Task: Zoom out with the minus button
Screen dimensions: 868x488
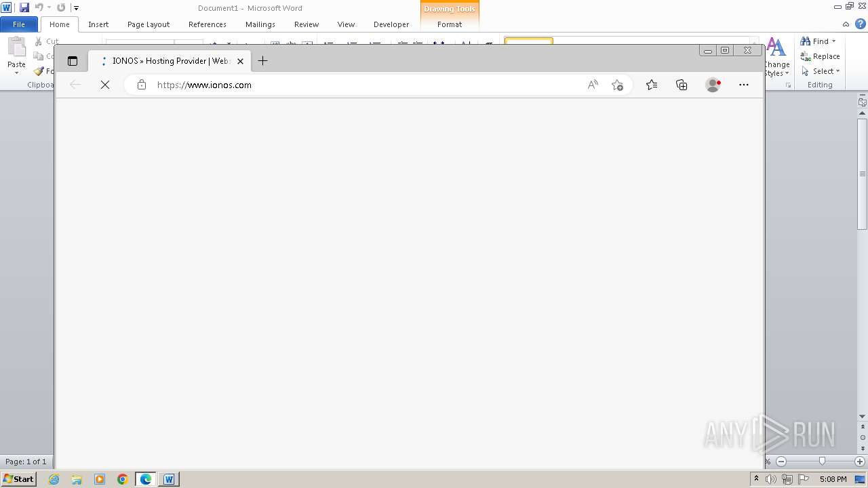Action: (781, 462)
